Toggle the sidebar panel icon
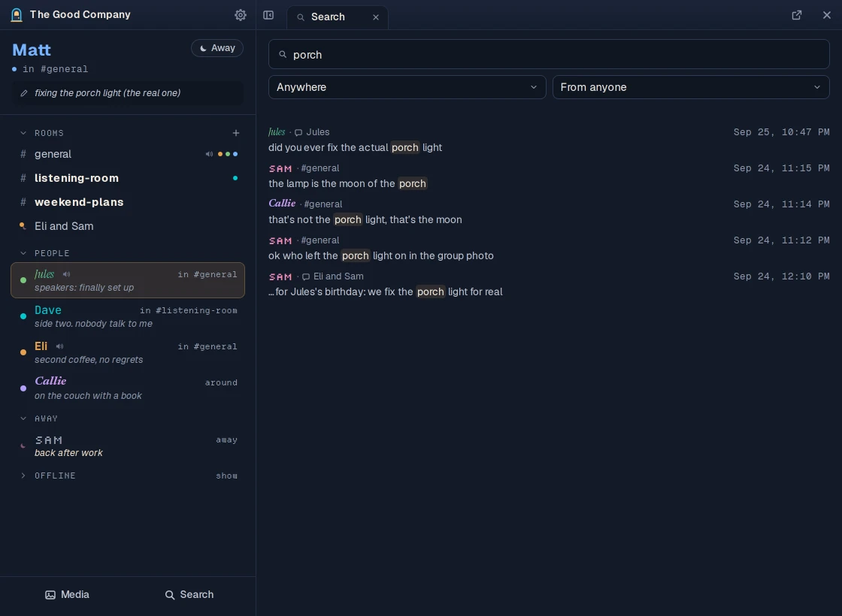The image size is (842, 616). click(268, 15)
